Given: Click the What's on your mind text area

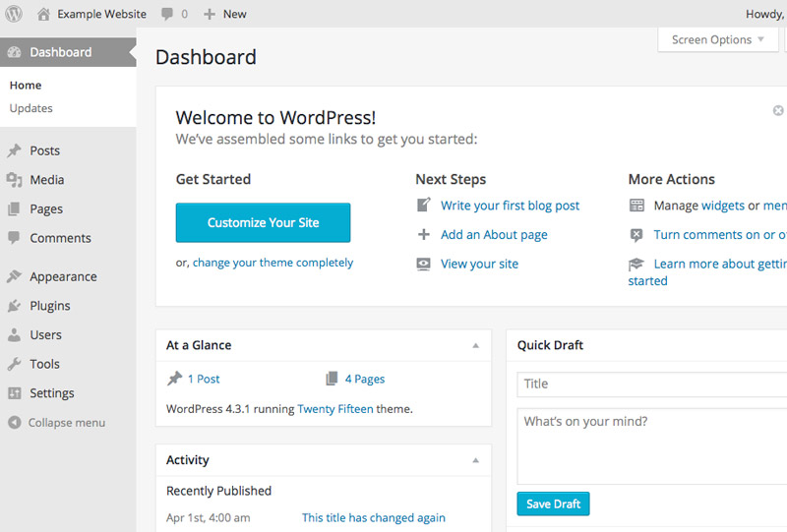Looking at the screenshot, I should pos(652,446).
